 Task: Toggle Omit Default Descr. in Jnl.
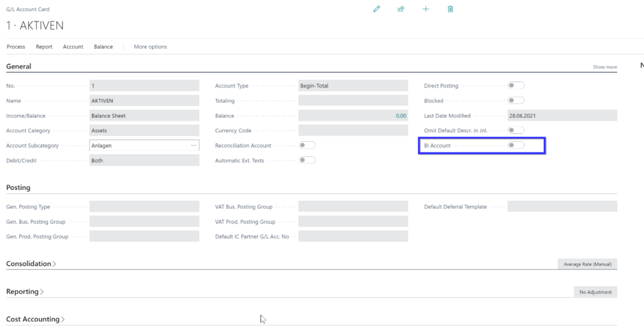(x=515, y=130)
